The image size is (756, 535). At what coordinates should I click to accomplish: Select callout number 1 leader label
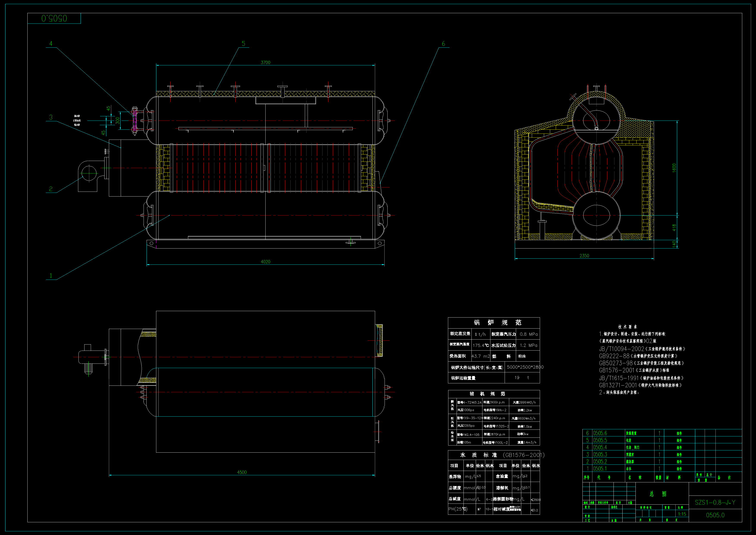coord(51,276)
